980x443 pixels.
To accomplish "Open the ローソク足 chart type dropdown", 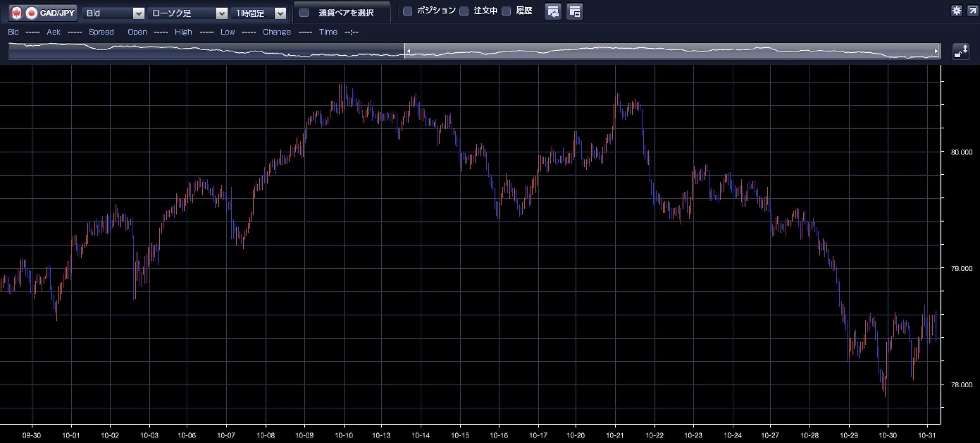I will click(x=188, y=13).
